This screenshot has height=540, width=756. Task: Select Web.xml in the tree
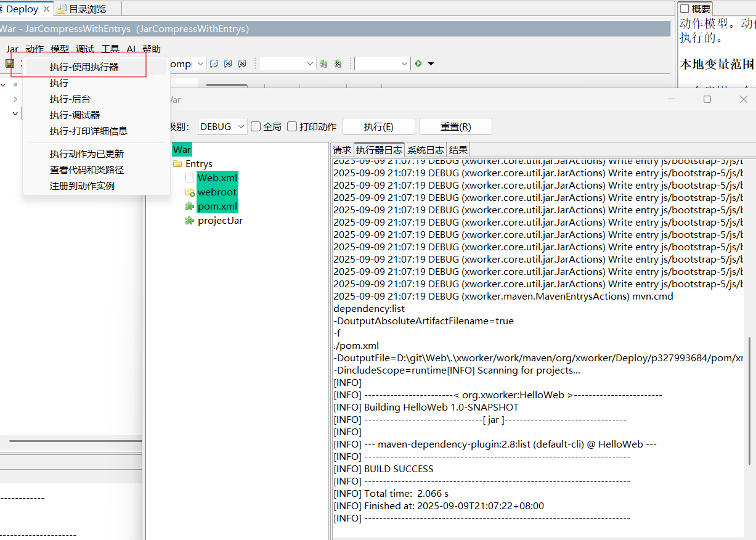217,178
